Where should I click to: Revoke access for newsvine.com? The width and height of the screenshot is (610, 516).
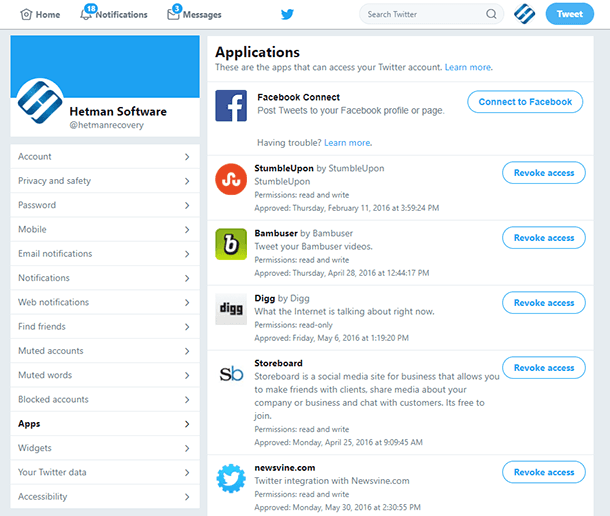(x=543, y=472)
